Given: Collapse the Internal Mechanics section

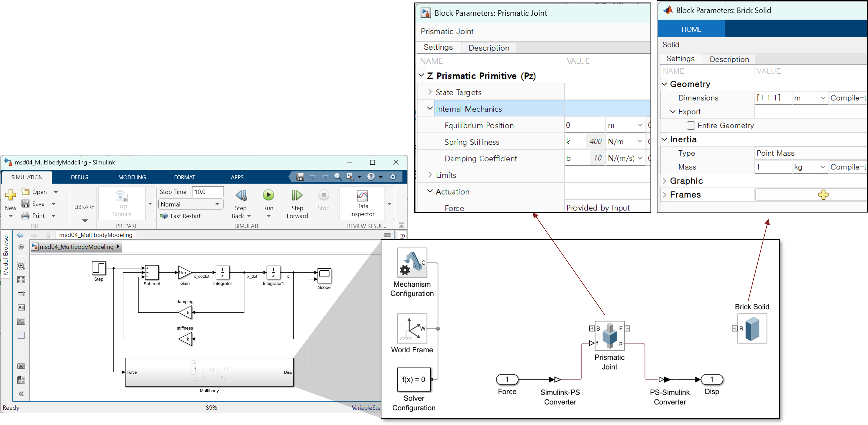Looking at the screenshot, I should (x=430, y=109).
